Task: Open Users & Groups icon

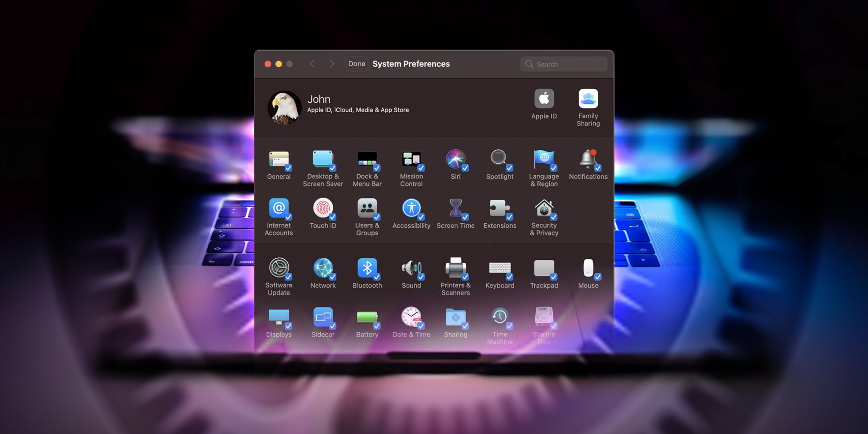Action: tap(367, 208)
